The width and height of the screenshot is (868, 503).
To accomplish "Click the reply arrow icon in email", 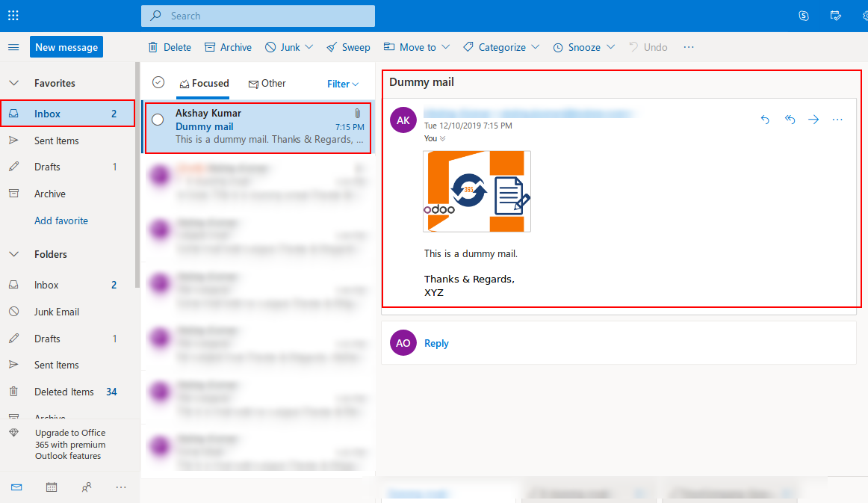I will click(765, 120).
